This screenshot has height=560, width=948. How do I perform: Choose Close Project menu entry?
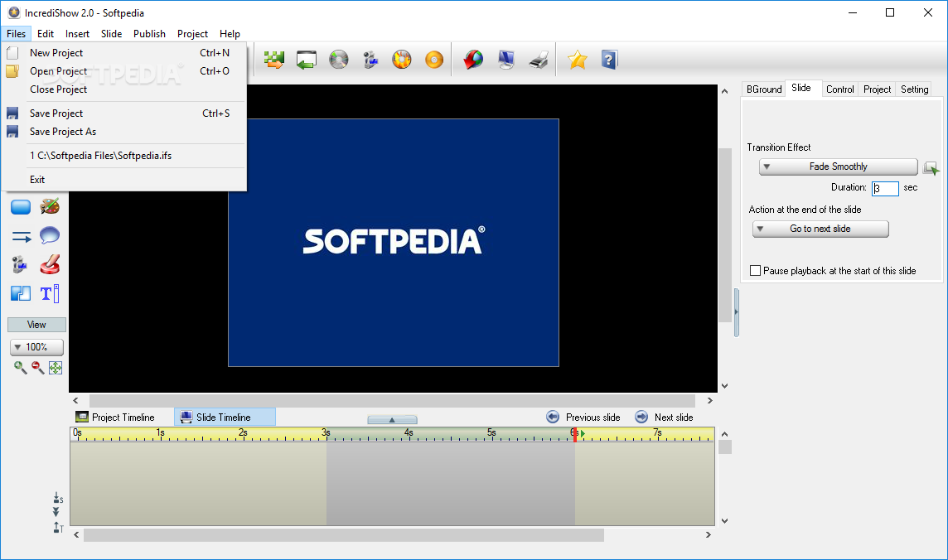(124, 89)
